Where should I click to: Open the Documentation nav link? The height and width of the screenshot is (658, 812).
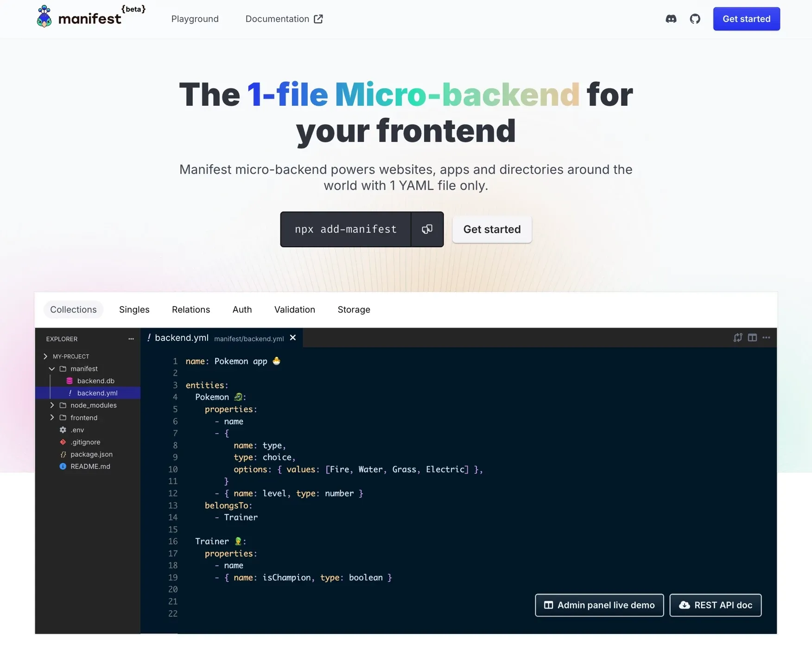point(284,19)
